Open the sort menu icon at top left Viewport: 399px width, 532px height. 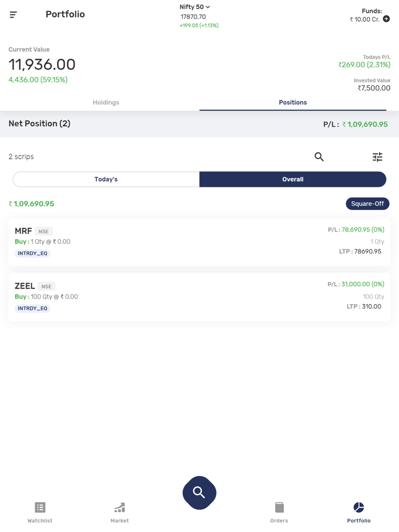pos(13,14)
